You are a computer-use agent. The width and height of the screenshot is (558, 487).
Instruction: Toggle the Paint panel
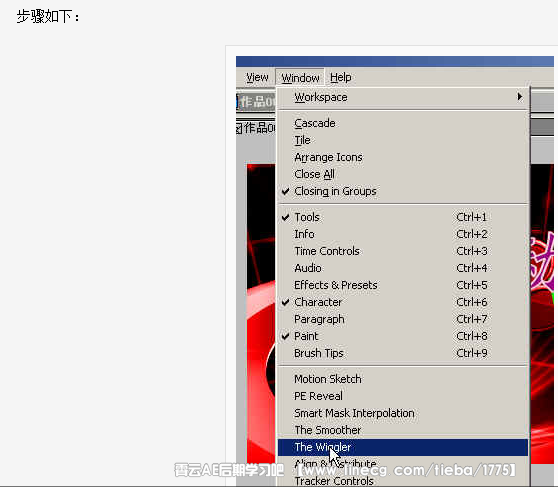(403, 336)
